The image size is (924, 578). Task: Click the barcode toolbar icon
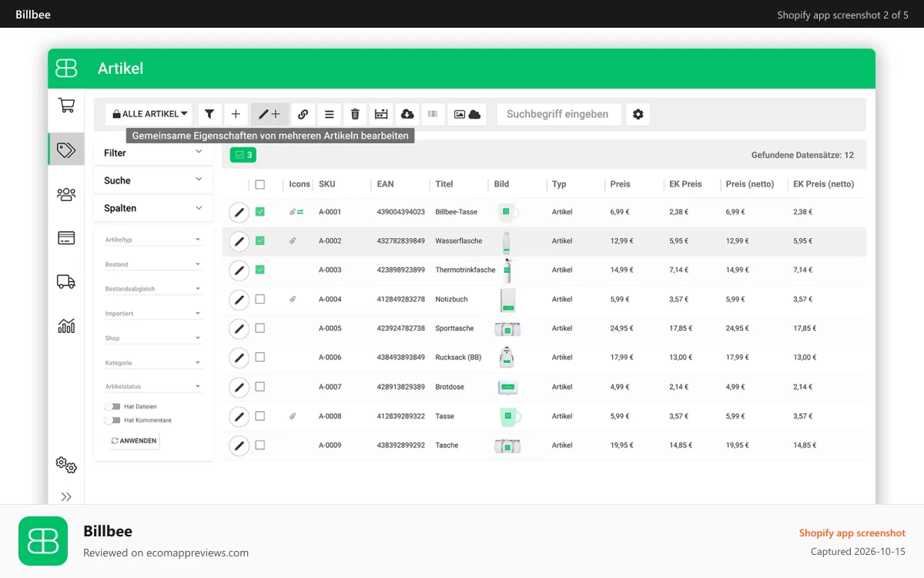click(x=433, y=114)
